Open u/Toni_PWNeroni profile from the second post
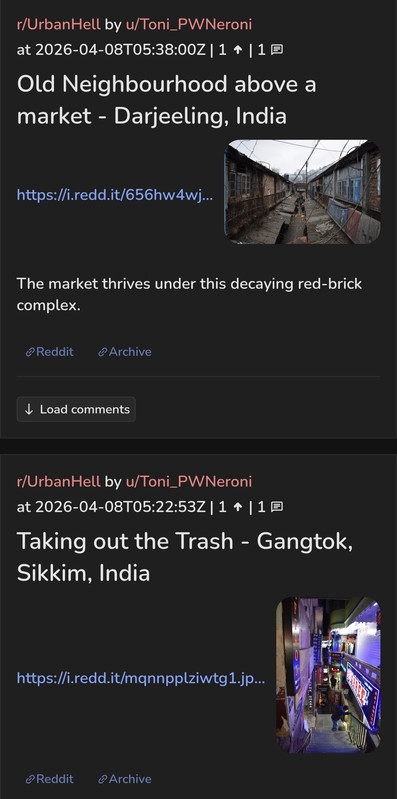The width and height of the screenshot is (397, 799). click(x=189, y=482)
